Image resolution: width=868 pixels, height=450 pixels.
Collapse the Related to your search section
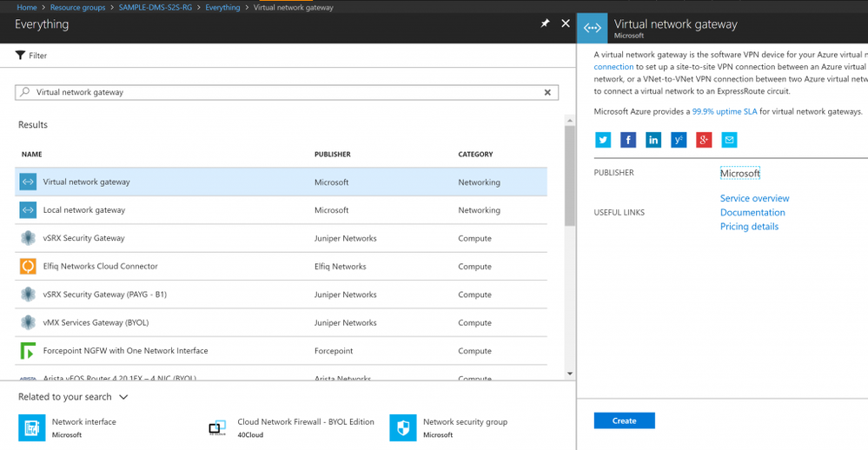[123, 397]
